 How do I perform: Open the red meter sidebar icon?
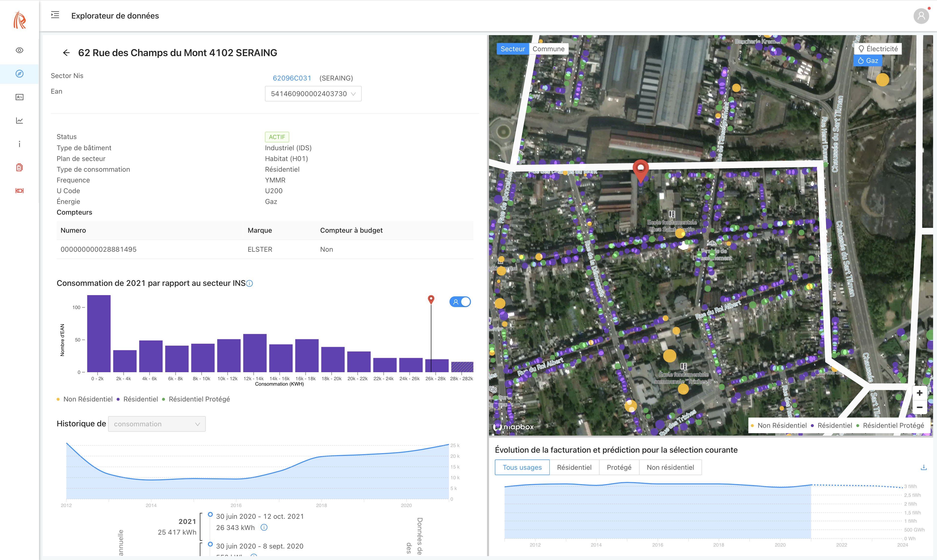tap(20, 190)
